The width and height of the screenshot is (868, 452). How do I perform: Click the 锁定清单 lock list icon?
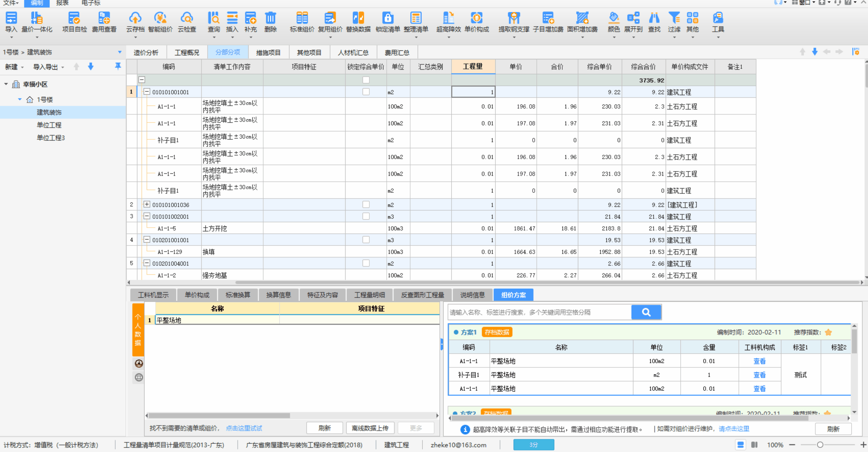click(x=387, y=18)
